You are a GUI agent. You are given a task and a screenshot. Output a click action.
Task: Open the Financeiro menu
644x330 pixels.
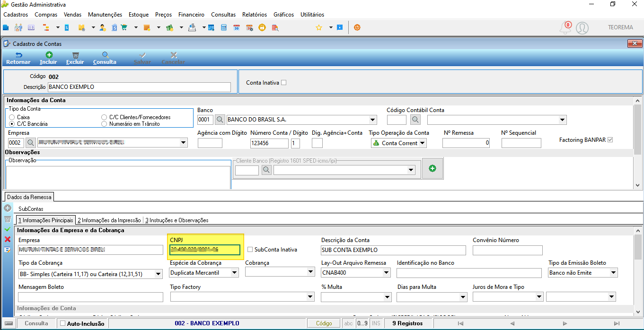(x=192, y=15)
